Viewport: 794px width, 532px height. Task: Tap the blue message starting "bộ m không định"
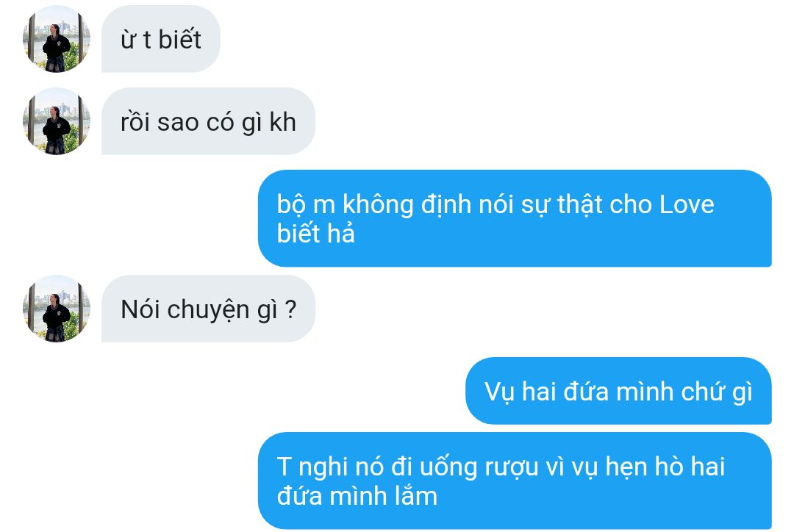tap(515, 219)
